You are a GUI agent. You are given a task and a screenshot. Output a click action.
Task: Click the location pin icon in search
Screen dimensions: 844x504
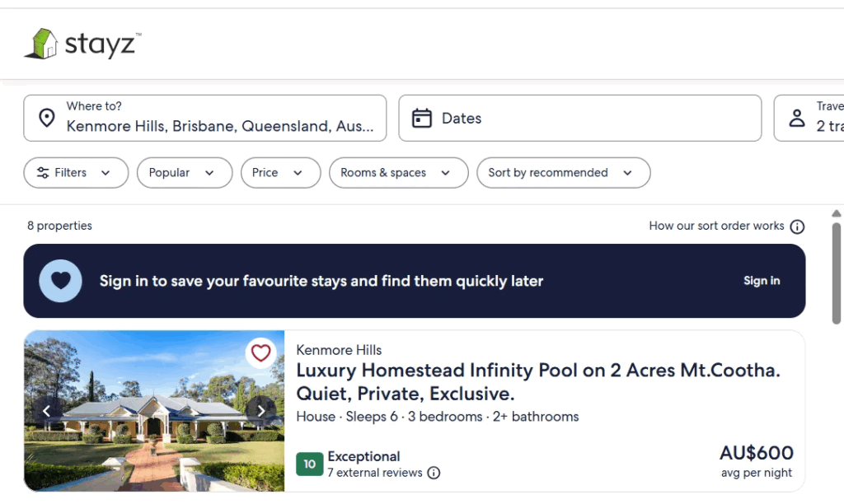48,118
